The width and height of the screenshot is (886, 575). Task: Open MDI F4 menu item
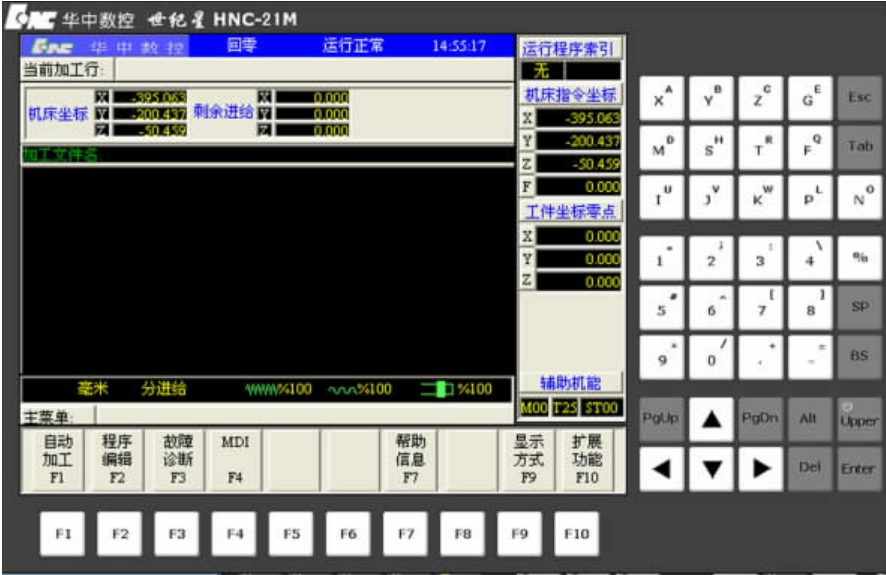[x=235, y=460]
